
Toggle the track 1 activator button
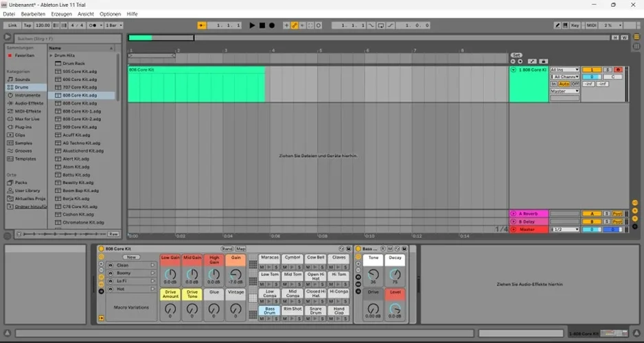pyautogui.click(x=591, y=70)
